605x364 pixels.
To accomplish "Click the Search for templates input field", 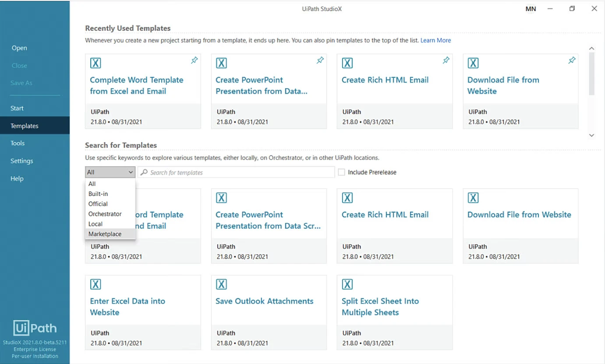I will (x=236, y=172).
